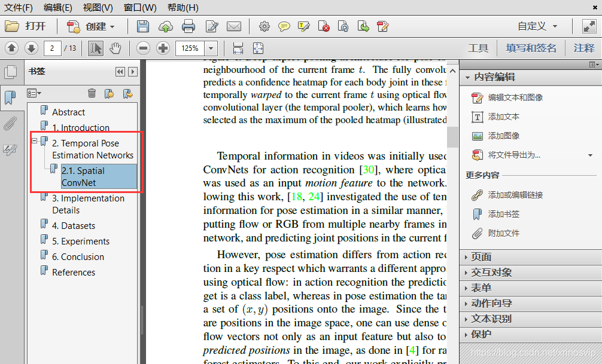This screenshot has height=364, width=602.
Task: Delete the selected bookmark
Action: [x=92, y=93]
